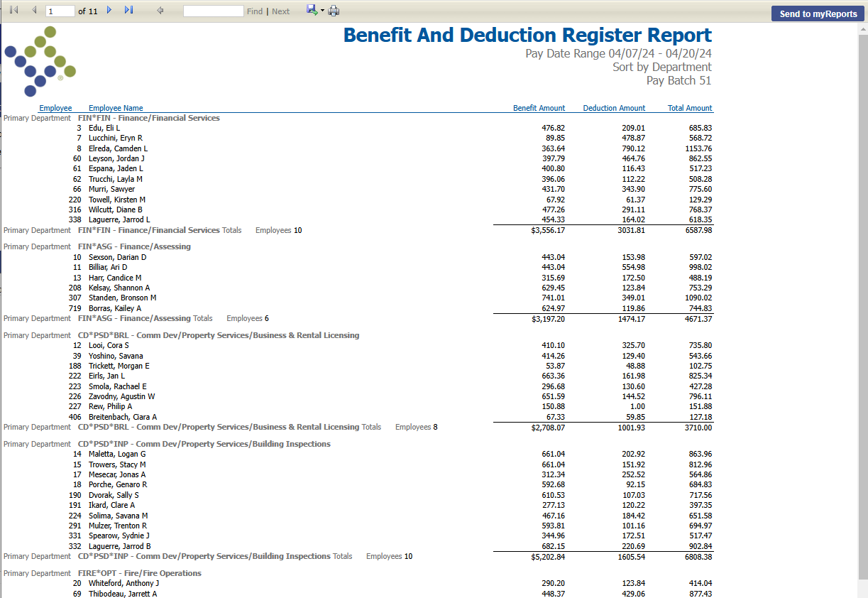Select the CD*PSD*INP Building Inspections department header

[204, 444]
